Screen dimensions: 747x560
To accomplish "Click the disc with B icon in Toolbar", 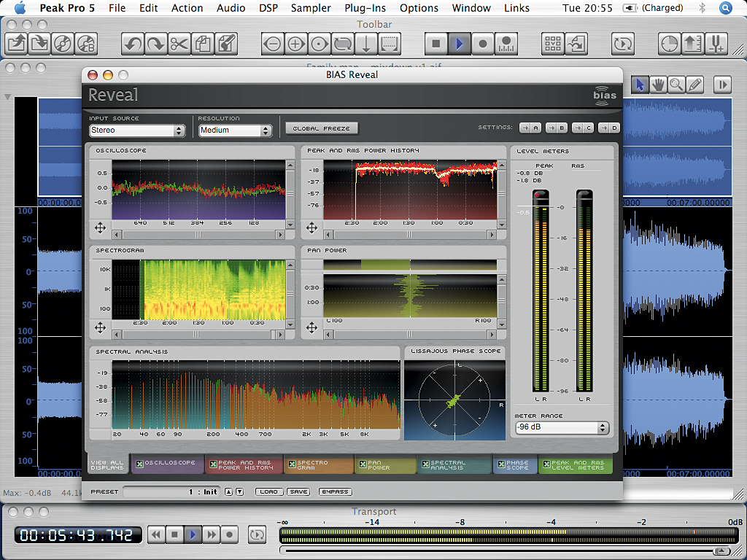I will coord(86,44).
